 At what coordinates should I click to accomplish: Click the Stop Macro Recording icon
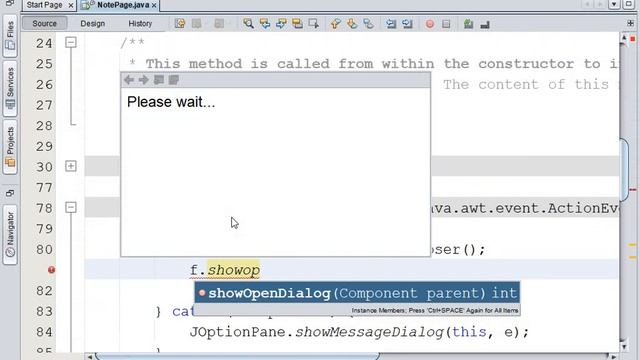pyautogui.click(x=446, y=24)
